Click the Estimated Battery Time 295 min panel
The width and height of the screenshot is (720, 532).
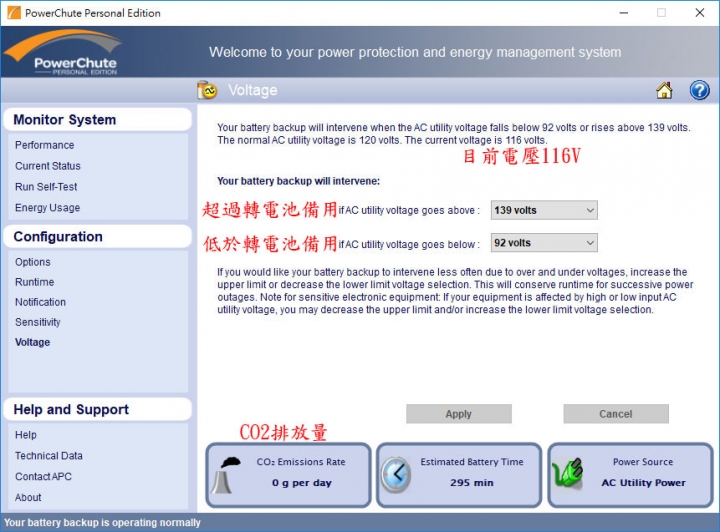point(459,475)
